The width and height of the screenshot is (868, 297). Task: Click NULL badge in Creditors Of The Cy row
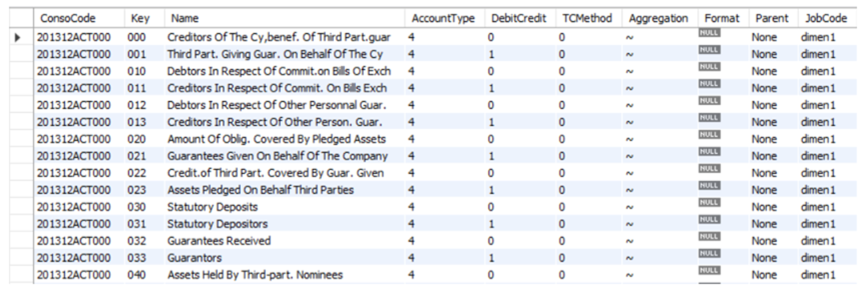(709, 32)
